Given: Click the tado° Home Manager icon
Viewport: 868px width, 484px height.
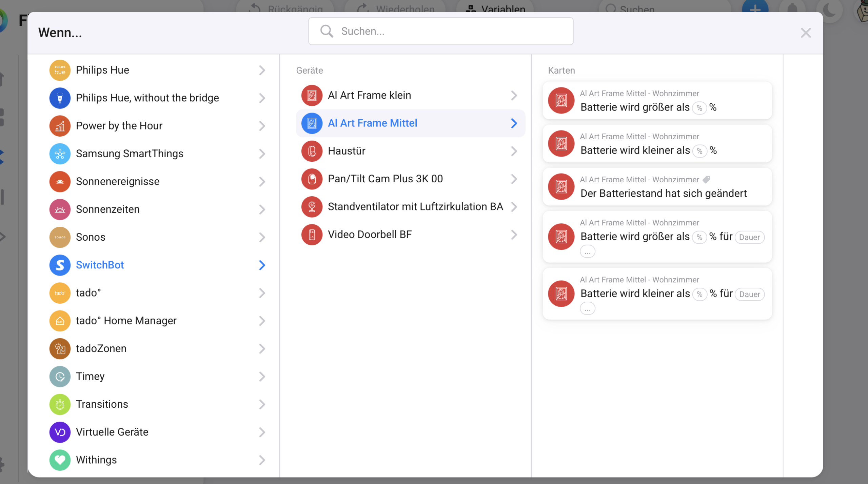Looking at the screenshot, I should 60,321.
